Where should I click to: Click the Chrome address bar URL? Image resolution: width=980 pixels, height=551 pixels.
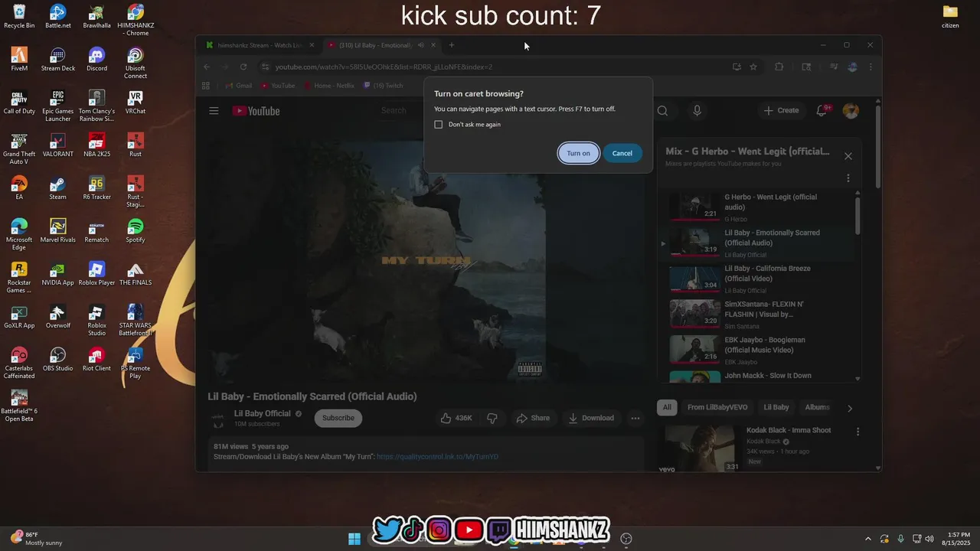pos(384,67)
